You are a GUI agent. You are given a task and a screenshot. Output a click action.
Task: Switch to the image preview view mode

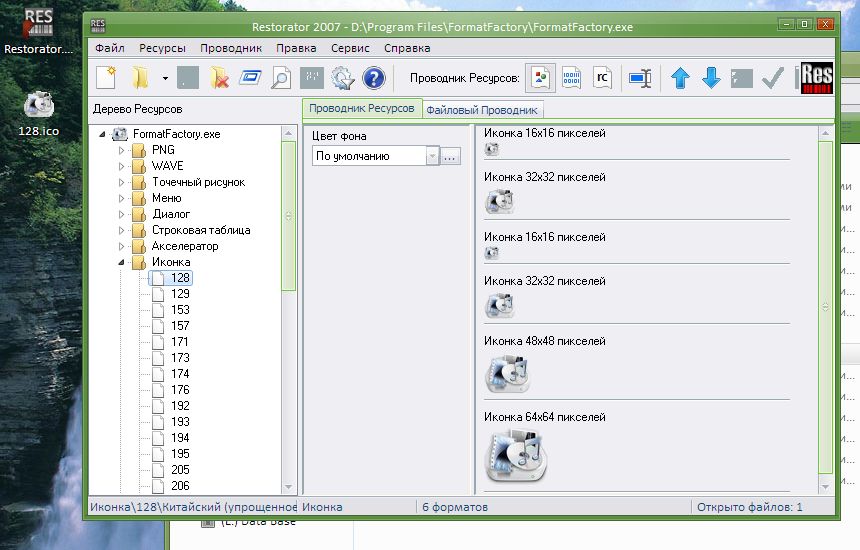pos(541,78)
